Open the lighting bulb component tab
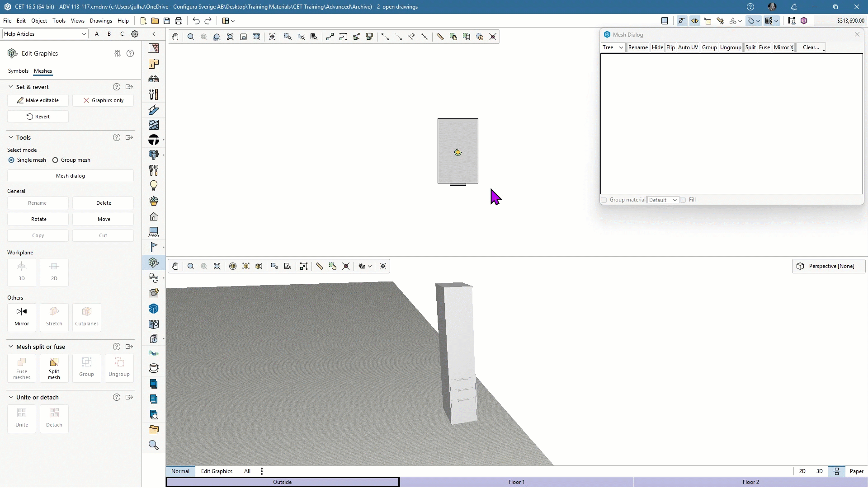868x488 pixels. click(x=154, y=186)
